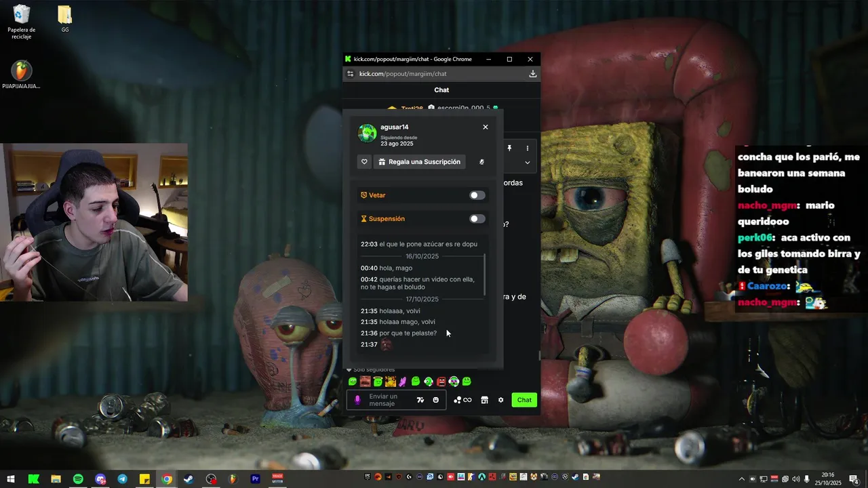The height and width of the screenshot is (488, 868).
Task: Select the green halo angel emote
Action: 378,382
